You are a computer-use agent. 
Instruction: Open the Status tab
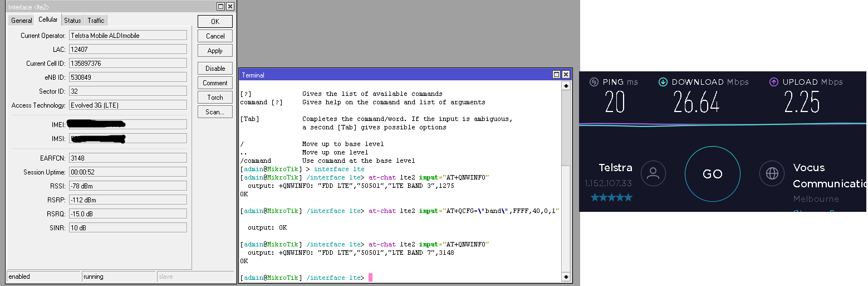click(x=72, y=21)
